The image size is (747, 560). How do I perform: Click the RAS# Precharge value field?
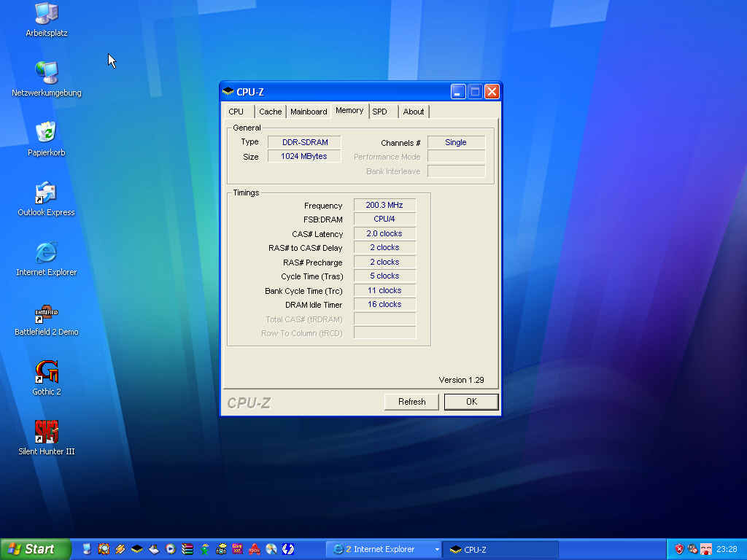point(385,262)
